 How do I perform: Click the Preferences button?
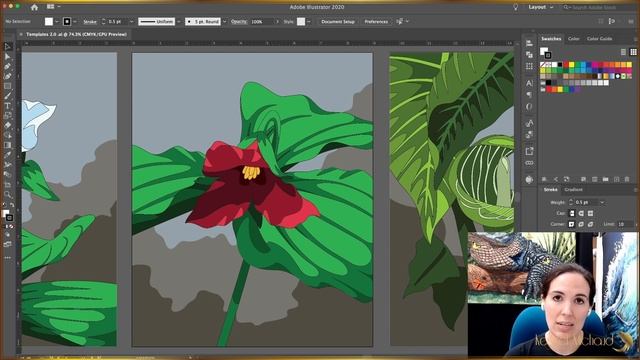click(x=376, y=22)
